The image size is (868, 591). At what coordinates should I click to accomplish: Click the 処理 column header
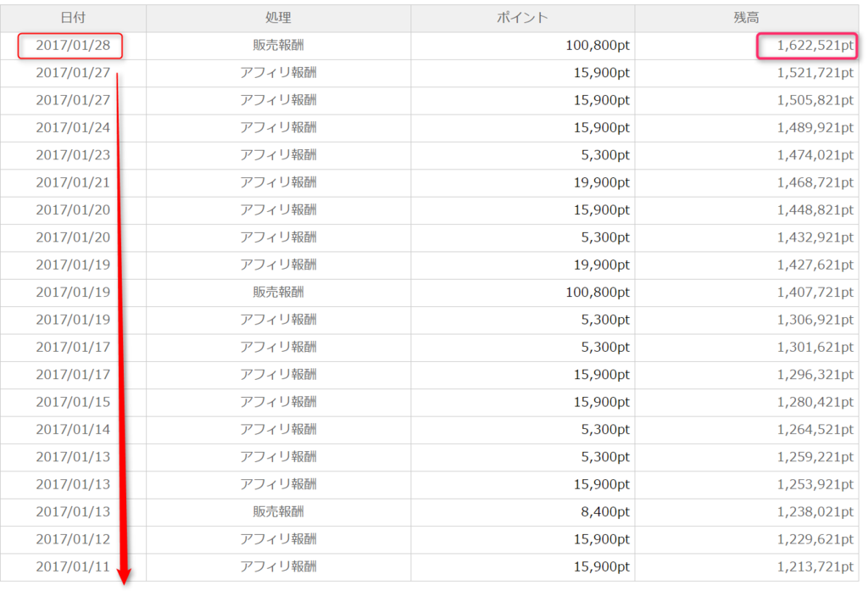278,18
